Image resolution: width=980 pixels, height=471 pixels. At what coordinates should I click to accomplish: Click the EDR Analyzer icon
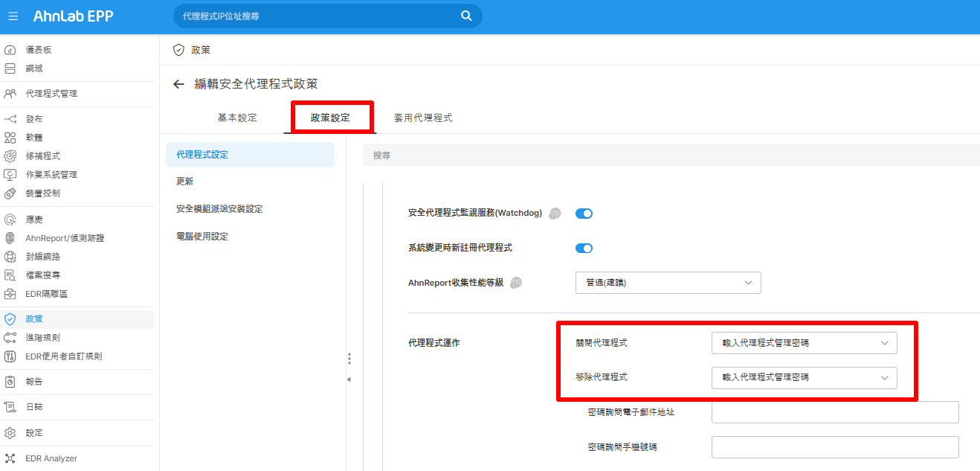pyautogui.click(x=10, y=458)
